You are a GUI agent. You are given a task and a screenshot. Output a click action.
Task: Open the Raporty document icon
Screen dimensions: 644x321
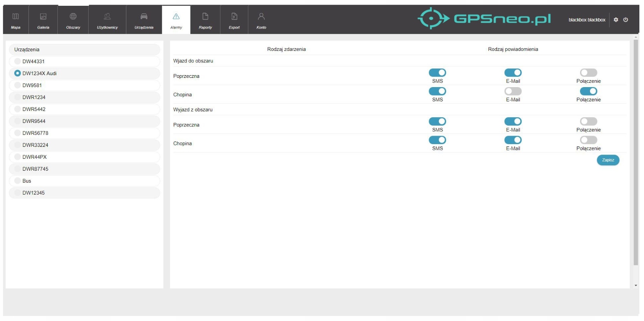click(x=205, y=17)
